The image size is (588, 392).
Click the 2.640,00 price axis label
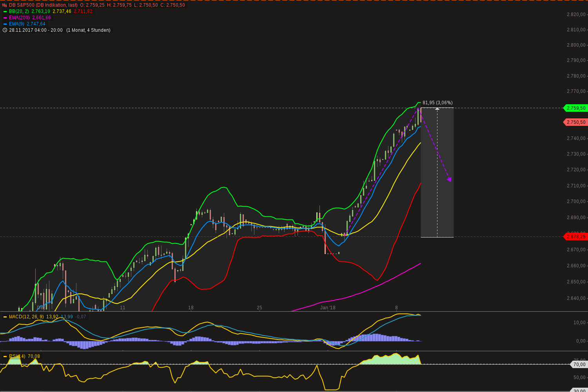pos(576,298)
